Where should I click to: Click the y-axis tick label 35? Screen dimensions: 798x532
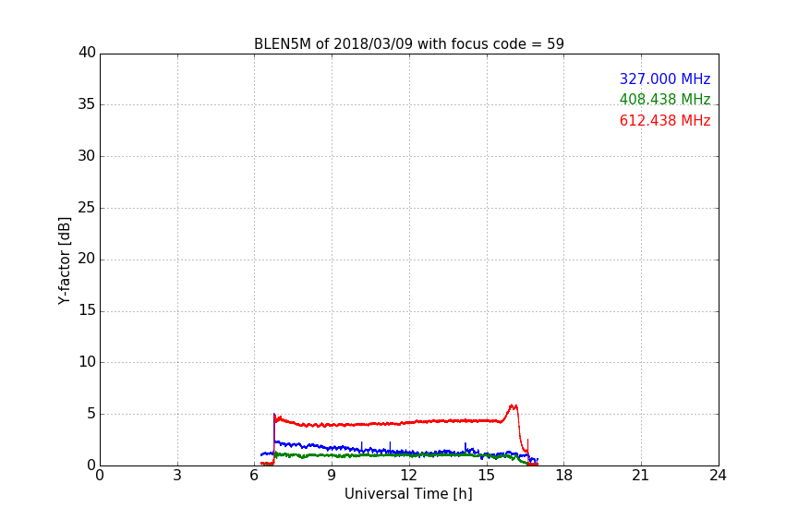click(x=87, y=104)
